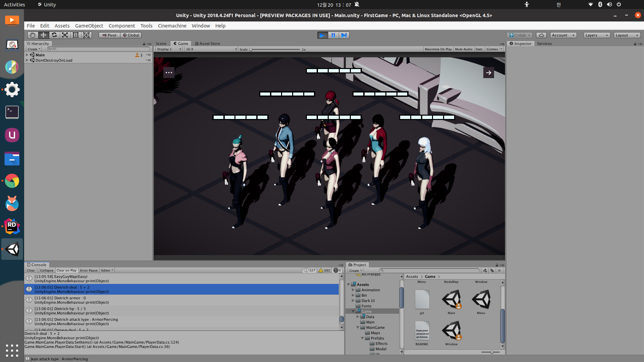Toggle Global handle rotation
Image resolution: width=644 pixels, height=362 pixels.
click(131, 35)
